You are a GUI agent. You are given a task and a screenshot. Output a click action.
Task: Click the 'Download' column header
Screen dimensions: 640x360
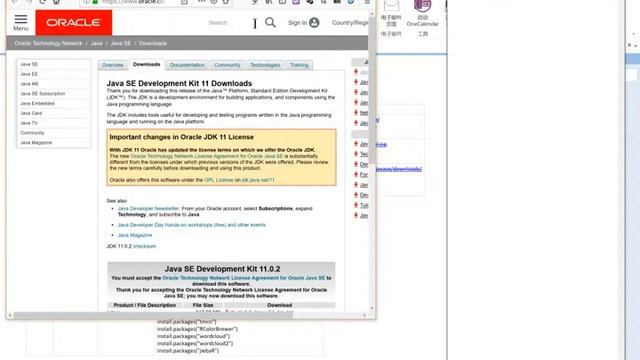pyautogui.click(x=280, y=305)
